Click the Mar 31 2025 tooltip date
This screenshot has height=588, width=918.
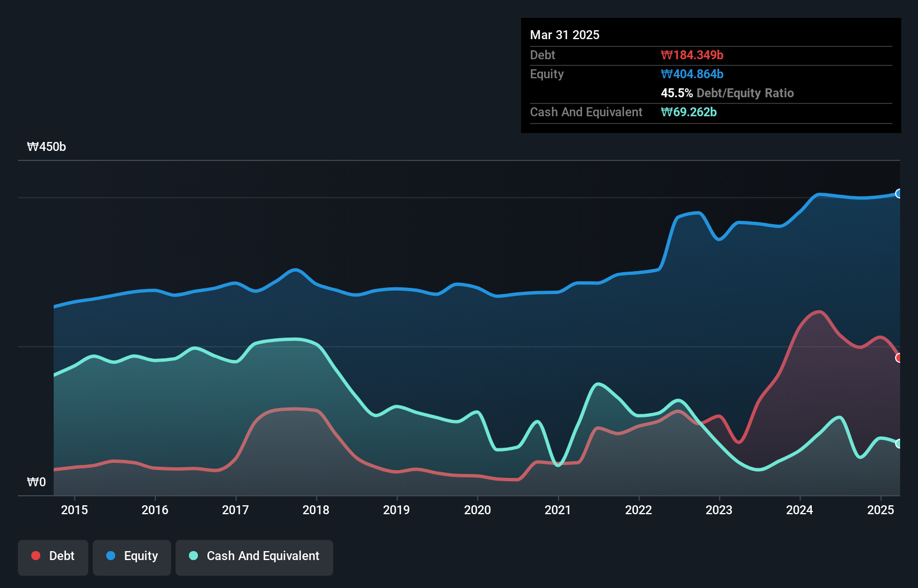pos(565,35)
